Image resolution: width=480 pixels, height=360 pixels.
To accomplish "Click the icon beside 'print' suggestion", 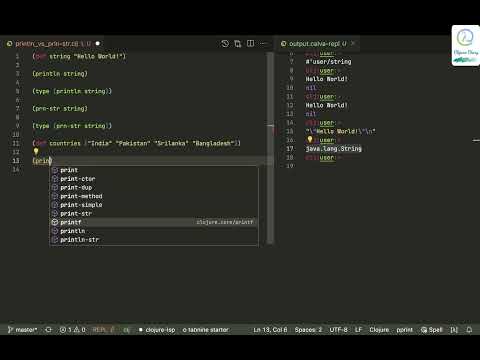I will 55,170.
